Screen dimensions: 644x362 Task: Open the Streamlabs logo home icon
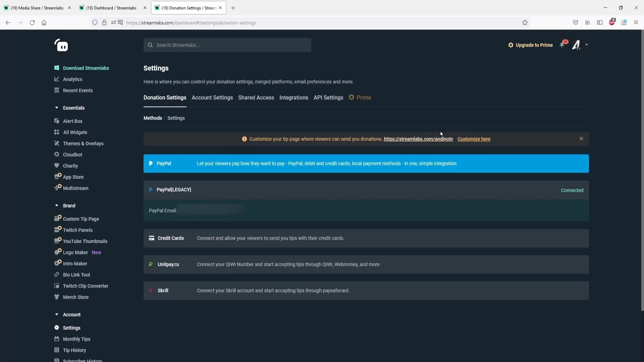coord(61,45)
